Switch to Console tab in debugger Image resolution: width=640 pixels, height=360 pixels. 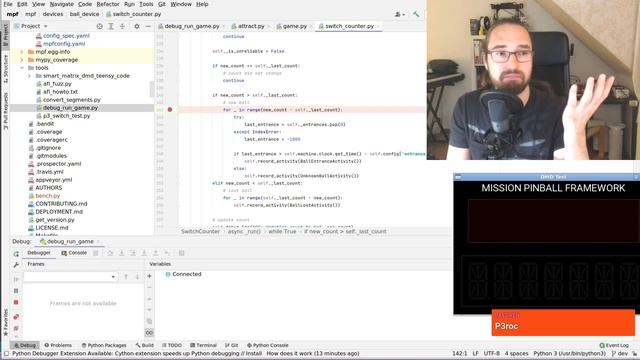pos(74,253)
